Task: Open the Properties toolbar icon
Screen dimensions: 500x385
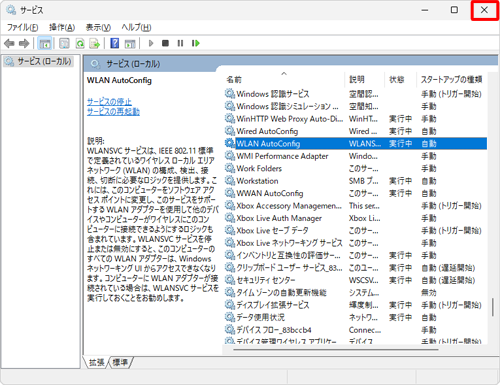Action: (x=64, y=43)
